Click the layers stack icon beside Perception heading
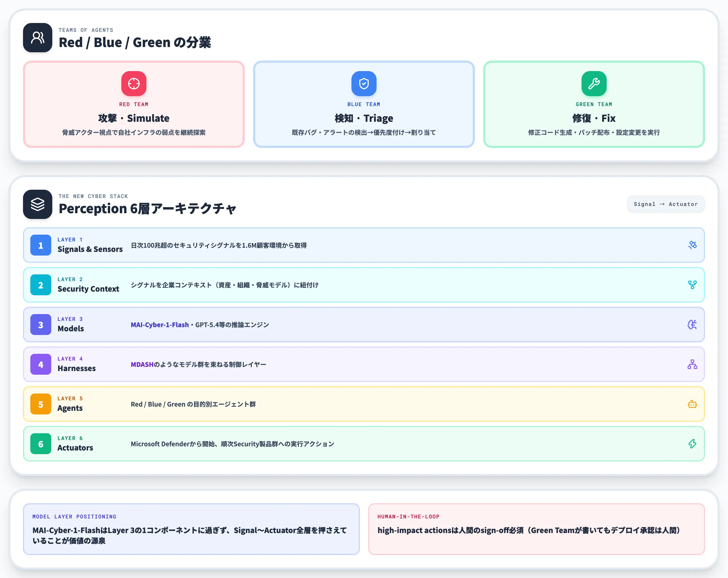The image size is (728, 578). 37,204
